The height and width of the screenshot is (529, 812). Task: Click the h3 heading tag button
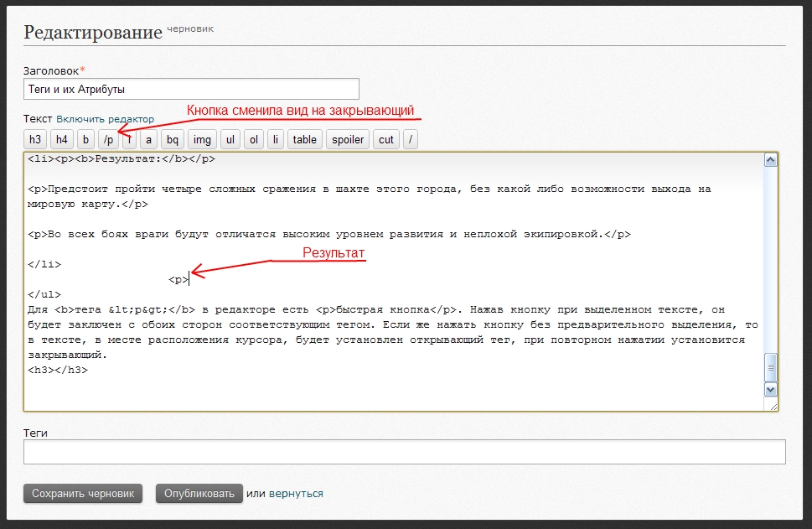coord(35,139)
